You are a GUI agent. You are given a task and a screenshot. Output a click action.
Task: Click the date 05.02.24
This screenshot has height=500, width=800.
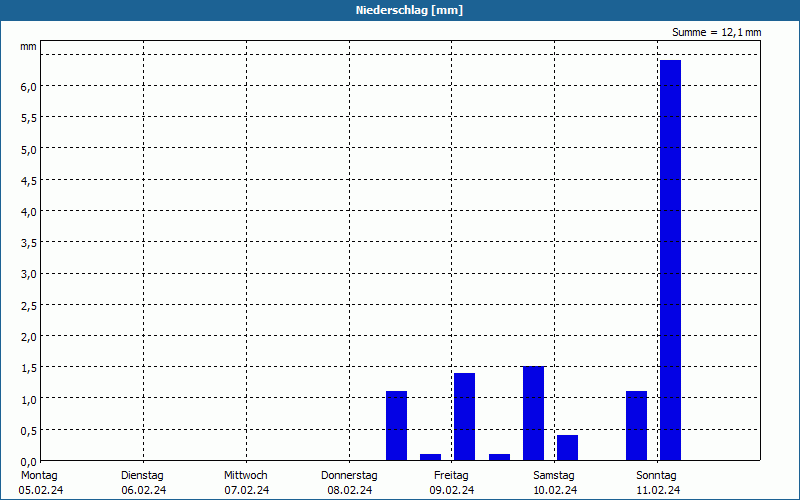tap(41, 490)
